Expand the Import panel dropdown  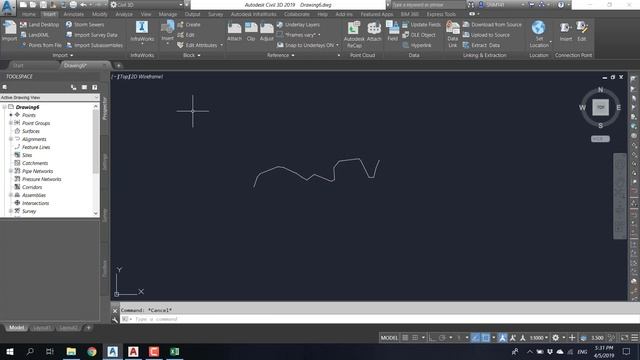click(62, 55)
